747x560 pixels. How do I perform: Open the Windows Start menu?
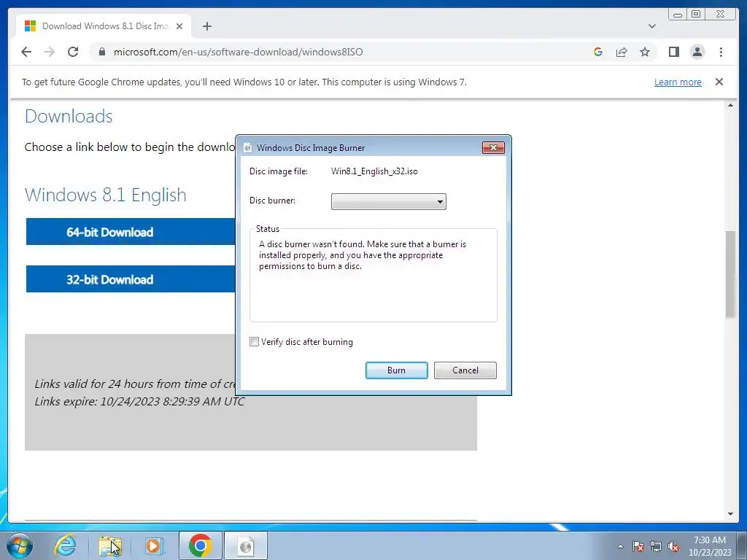pos(20,545)
